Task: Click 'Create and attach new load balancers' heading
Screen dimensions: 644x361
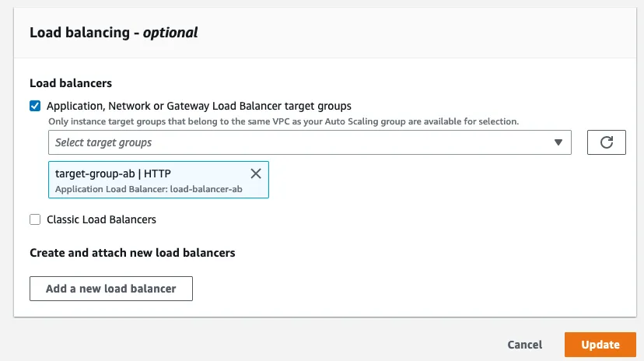Action: pyautogui.click(x=132, y=253)
